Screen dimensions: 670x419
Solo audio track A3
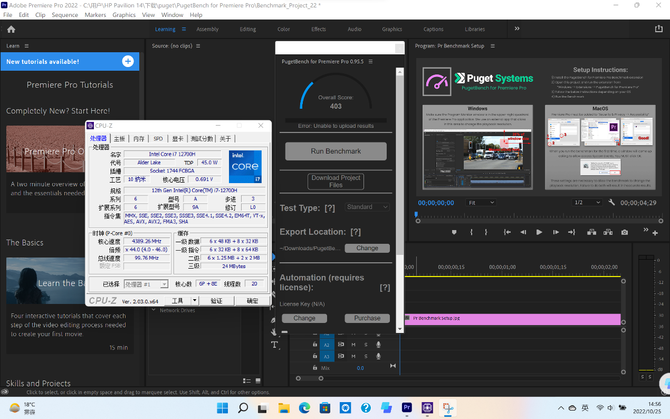click(364, 356)
